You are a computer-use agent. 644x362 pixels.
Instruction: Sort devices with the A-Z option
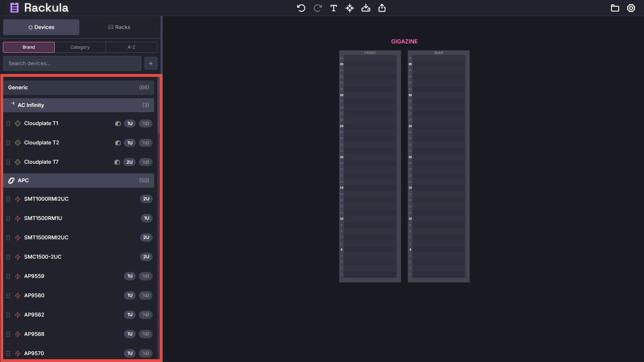coord(131,47)
